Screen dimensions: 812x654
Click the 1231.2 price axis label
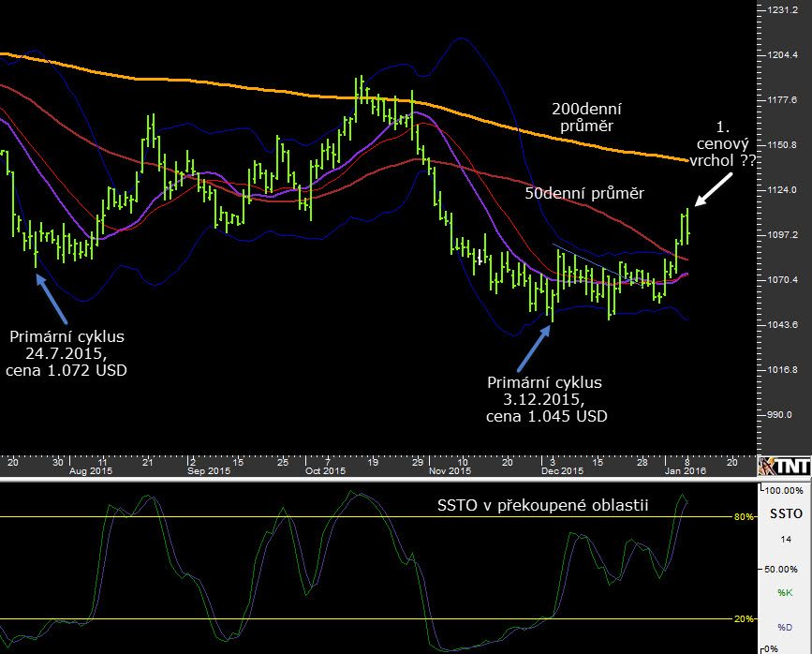[783, 10]
